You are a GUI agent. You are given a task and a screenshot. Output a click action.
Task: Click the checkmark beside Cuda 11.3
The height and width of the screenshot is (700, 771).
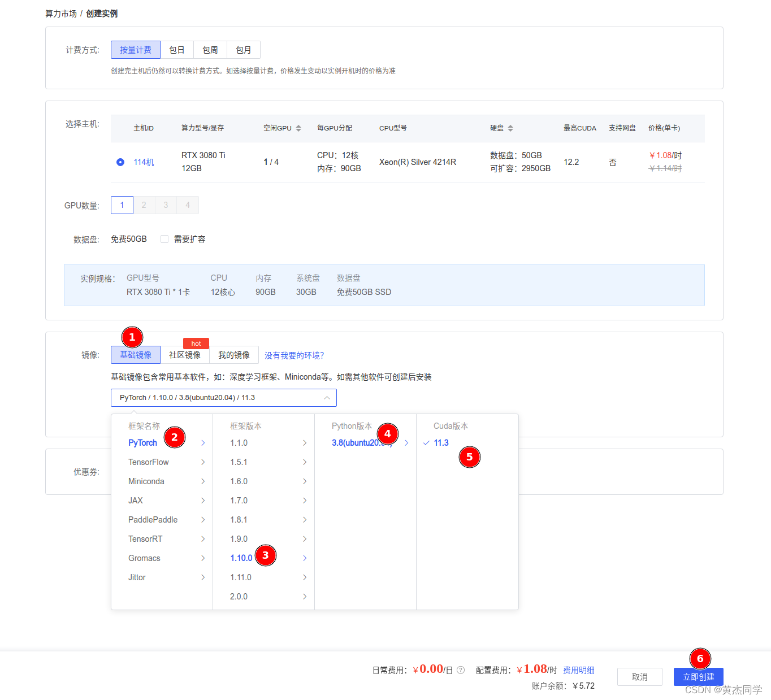426,443
